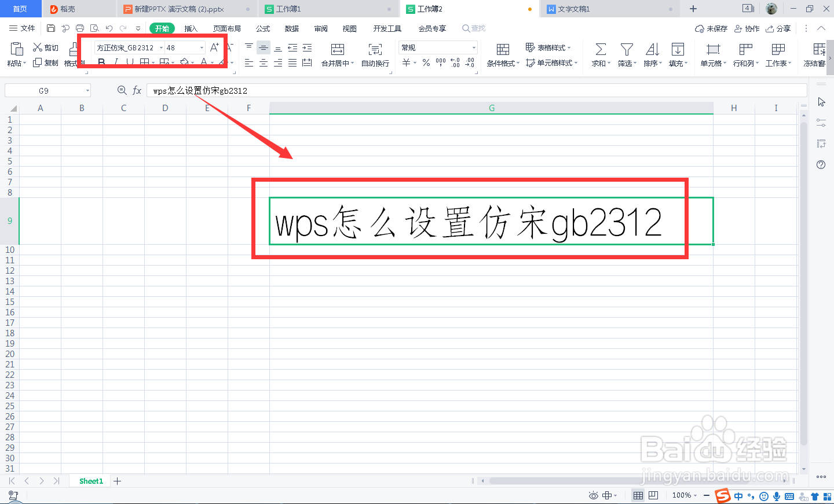Redo the last undone action
The height and width of the screenshot is (504, 834).
[x=123, y=28]
